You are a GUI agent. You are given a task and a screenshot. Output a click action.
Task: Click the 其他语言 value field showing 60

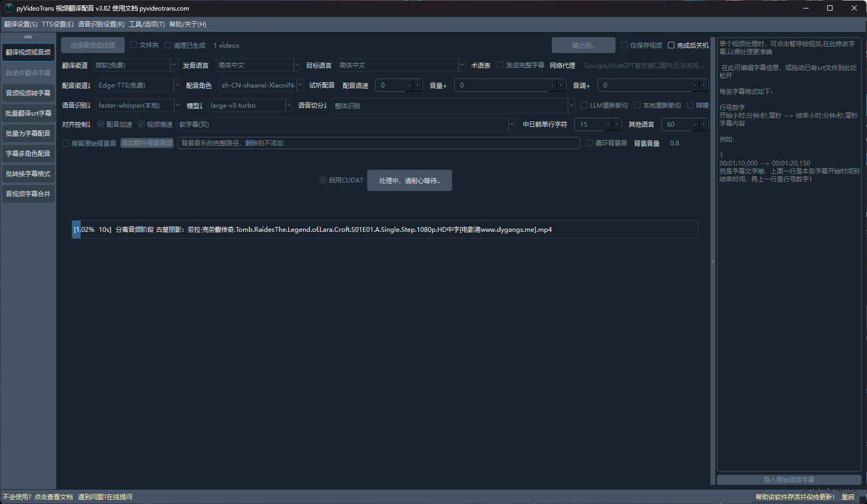click(x=684, y=124)
